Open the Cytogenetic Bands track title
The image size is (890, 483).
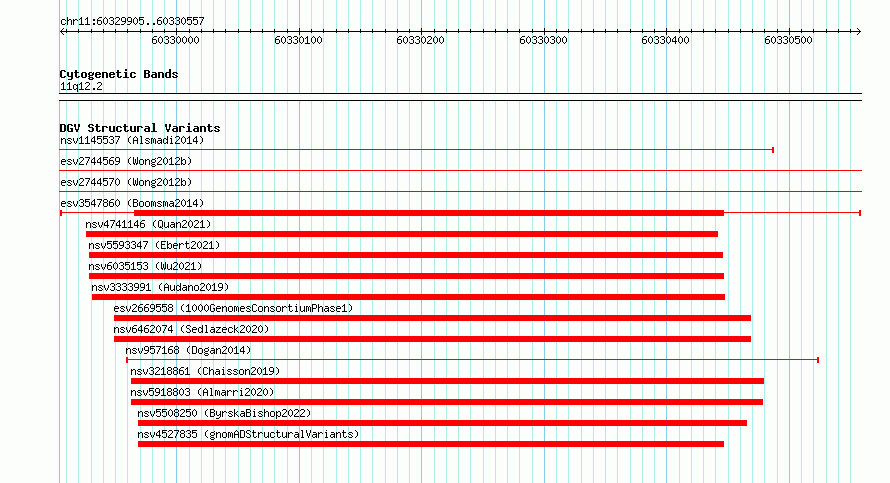click(119, 74)
